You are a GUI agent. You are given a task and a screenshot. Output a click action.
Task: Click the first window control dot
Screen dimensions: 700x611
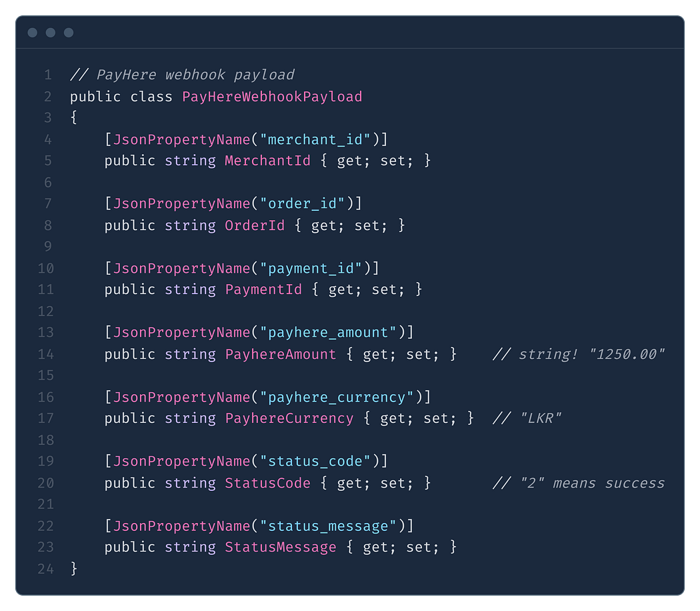click(32, 33)
